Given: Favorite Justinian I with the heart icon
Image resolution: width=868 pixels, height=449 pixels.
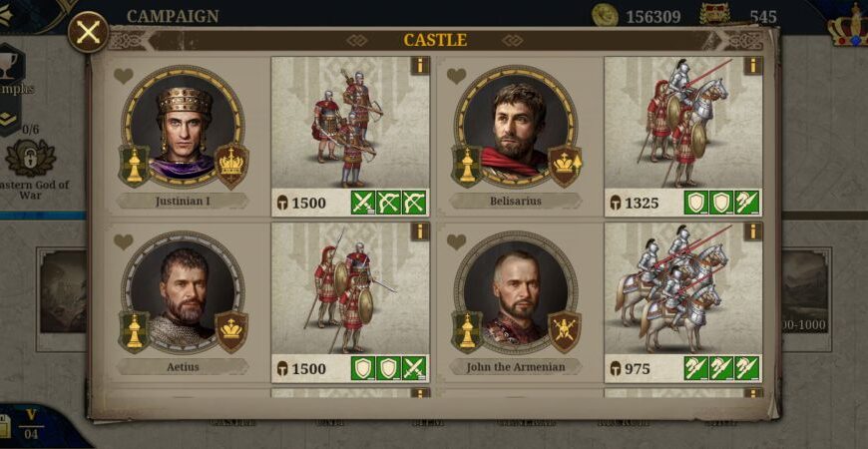Looking at the screenshot, I should click(124, 76).
